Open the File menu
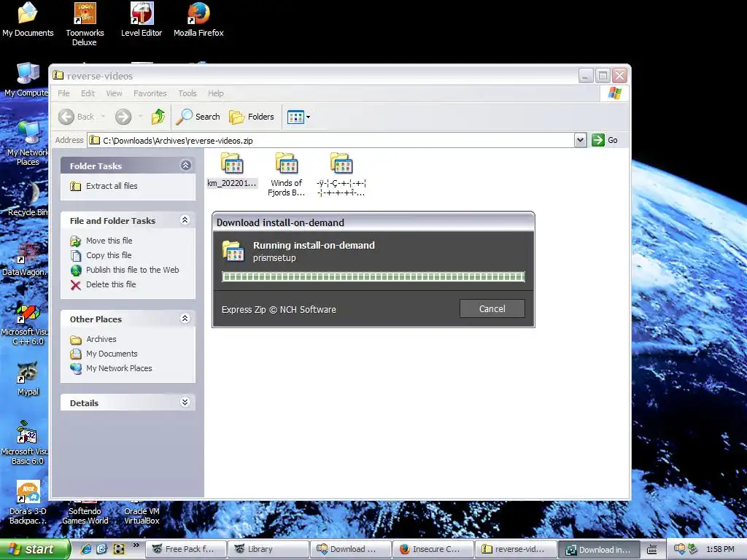The image size is (747, 560). [x=63, y=93]
